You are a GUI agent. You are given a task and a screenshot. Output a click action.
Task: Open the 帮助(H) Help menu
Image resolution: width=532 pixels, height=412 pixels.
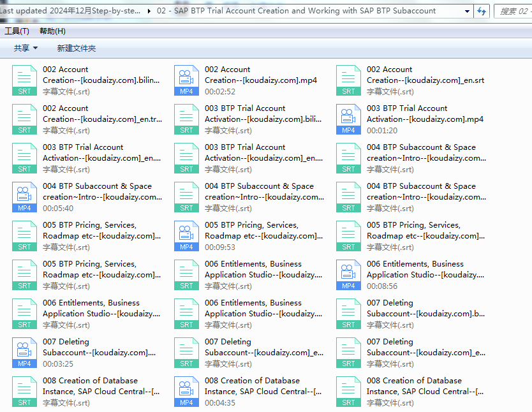52,31
